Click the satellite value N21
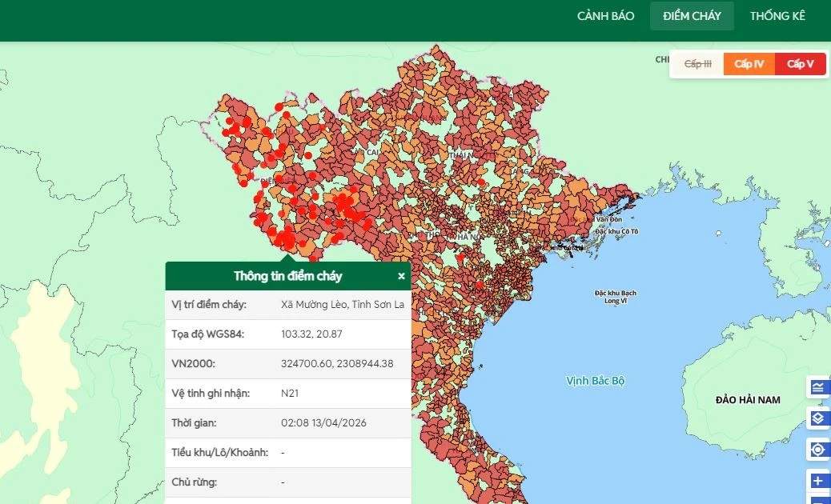The width and height of the screenshot is (831, 504). click(289, 394)
